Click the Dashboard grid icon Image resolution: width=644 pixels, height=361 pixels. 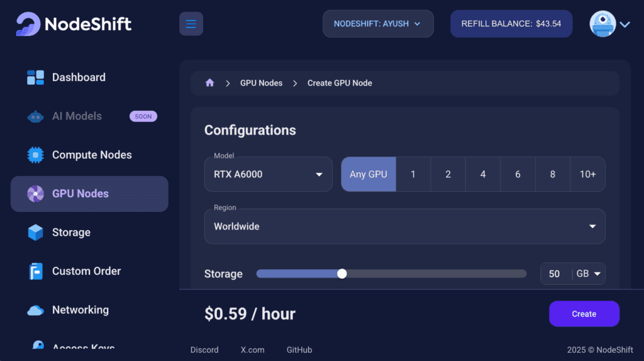coord(35,77)
